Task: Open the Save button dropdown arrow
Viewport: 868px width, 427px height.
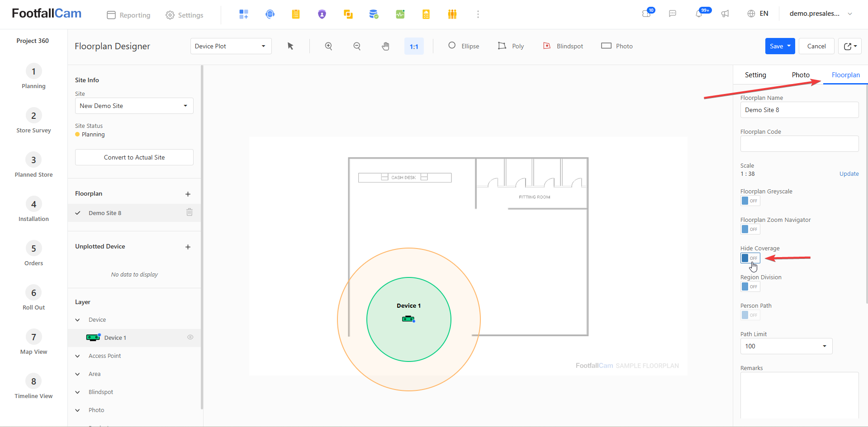Action: (789, 46)
